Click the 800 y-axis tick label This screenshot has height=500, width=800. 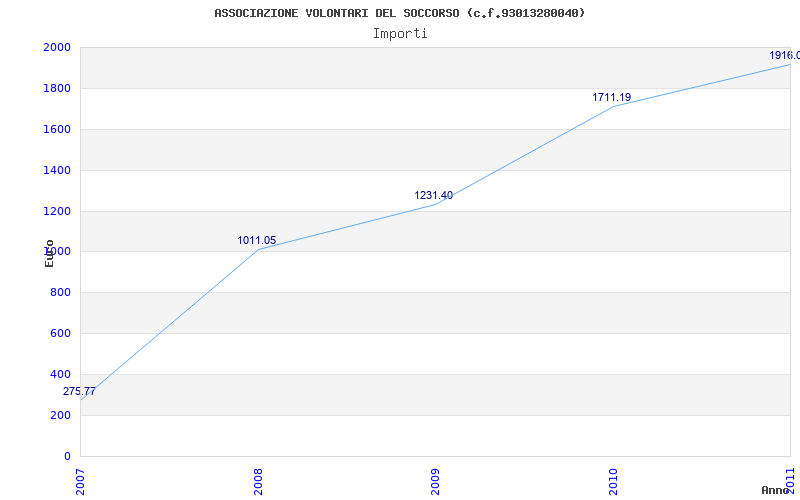pos(60,293)
